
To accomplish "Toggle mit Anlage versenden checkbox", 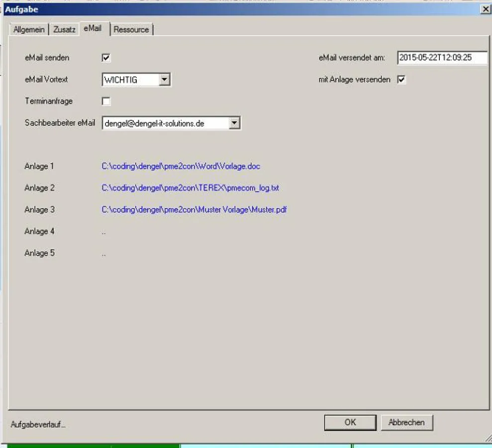I will [401, 80].
